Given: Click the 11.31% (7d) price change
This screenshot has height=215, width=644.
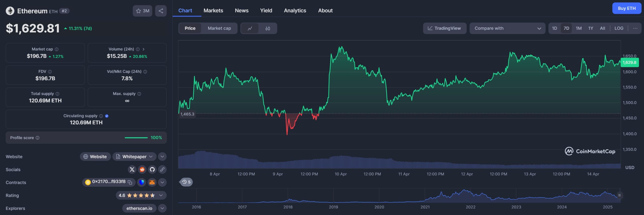Looking at the screenshot, I should click(x=78, y=28).
